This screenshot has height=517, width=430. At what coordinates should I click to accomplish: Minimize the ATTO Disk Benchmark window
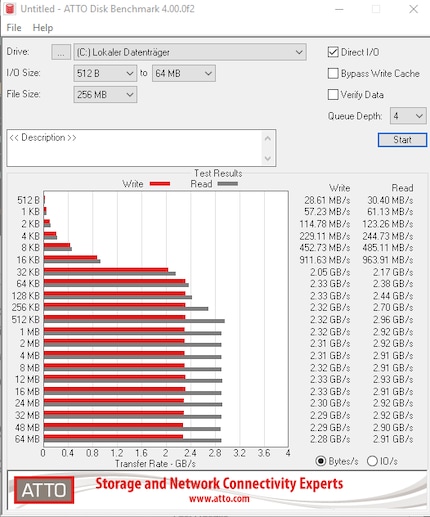point(339,9)
